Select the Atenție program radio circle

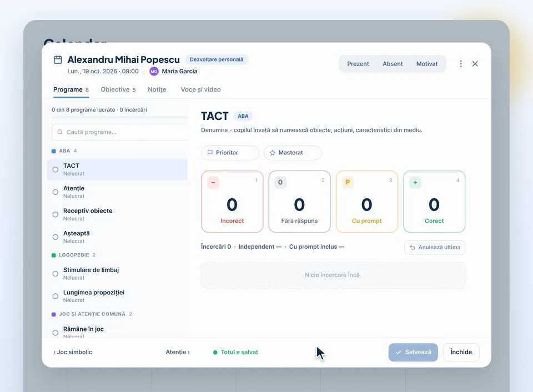coord(56,192)
